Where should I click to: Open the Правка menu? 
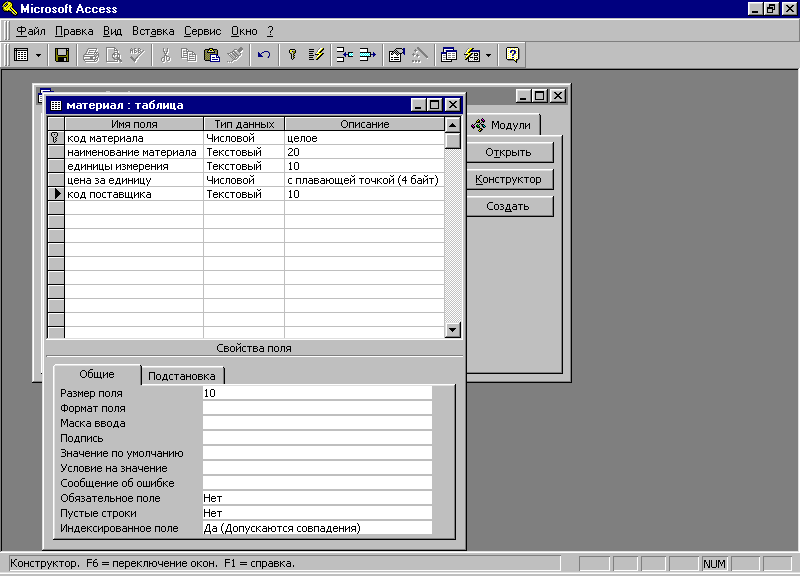click(74, 31)
